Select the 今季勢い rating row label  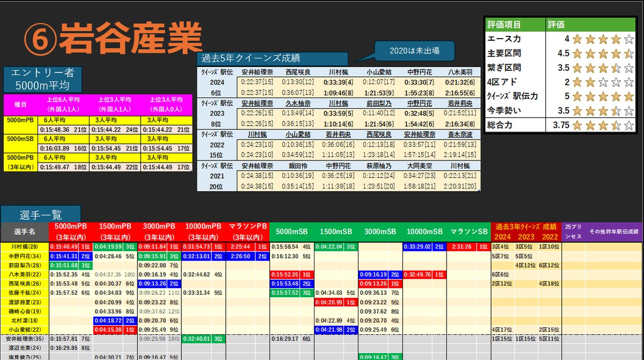click(x=504, y=111)
